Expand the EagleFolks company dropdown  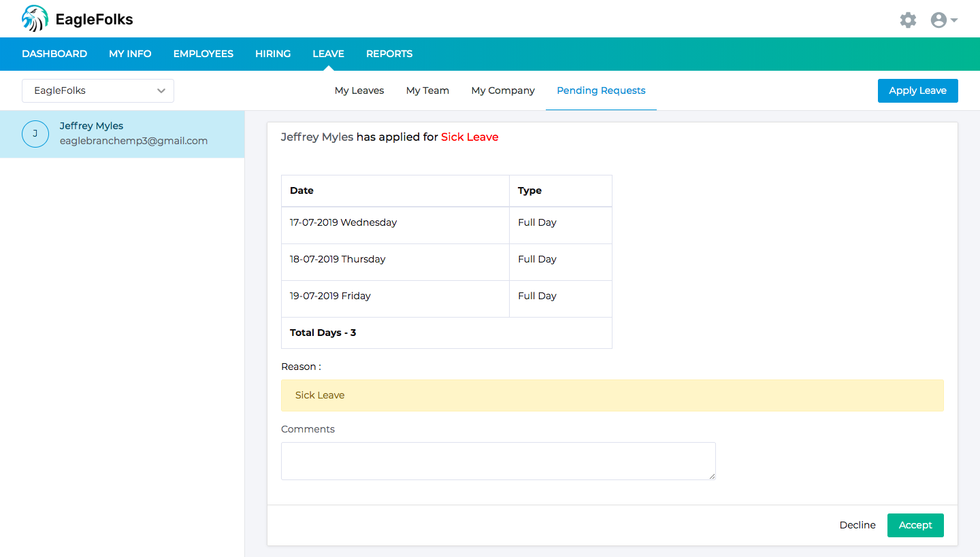[98, 90]
